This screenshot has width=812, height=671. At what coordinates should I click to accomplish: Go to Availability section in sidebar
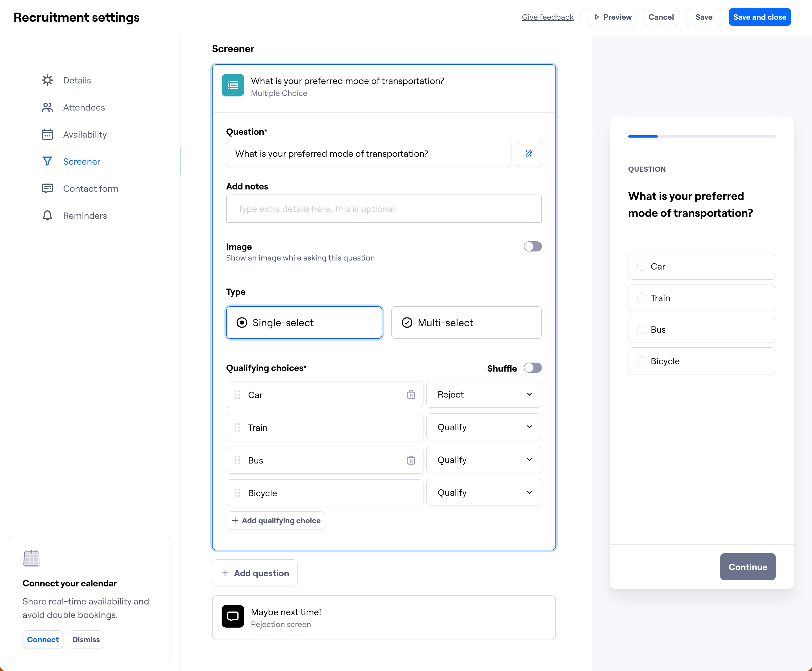pyautogui.click(x=85, y=134)
